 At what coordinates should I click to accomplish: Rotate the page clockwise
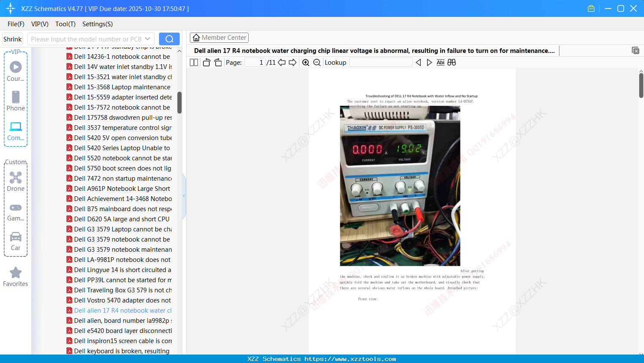click(218, 63)
